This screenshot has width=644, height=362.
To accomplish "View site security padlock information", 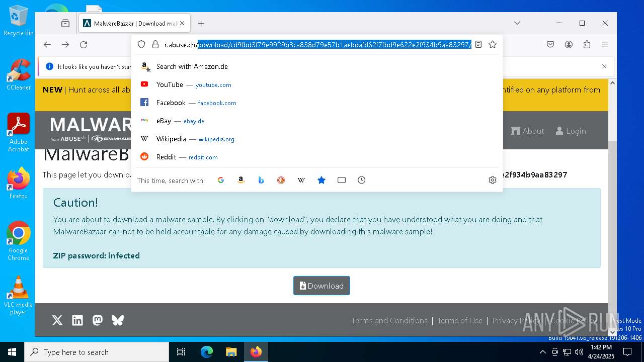I will tap(155, 44).
